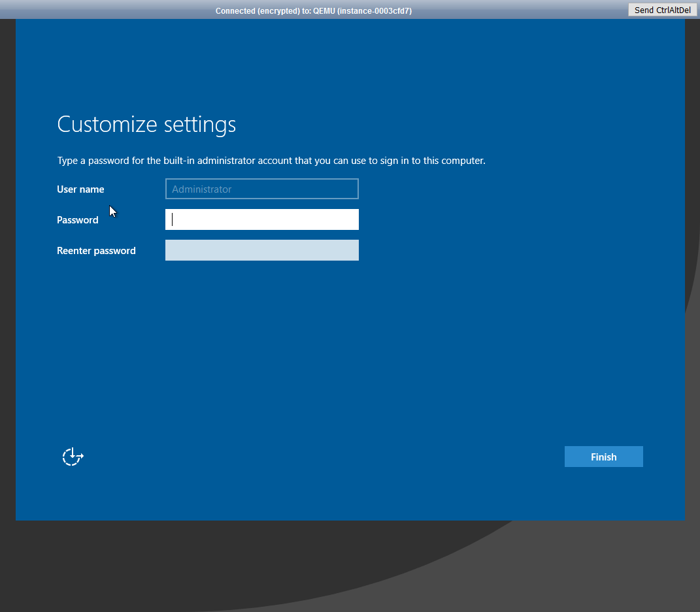The image size is (700, 612).
Task: Click the dark area below the setup screen
Action: 196,568
